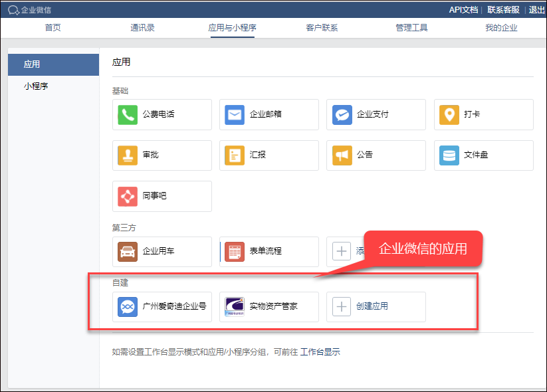This screenshot has width=547, height=392.
Task: Open the 表单流程 form icon
Action: tap(235, 251)
